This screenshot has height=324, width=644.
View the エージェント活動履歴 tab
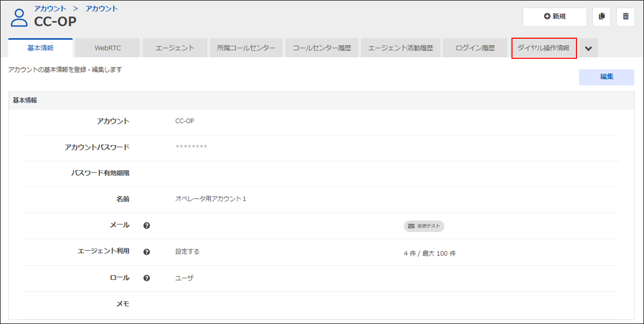point(400,48)
